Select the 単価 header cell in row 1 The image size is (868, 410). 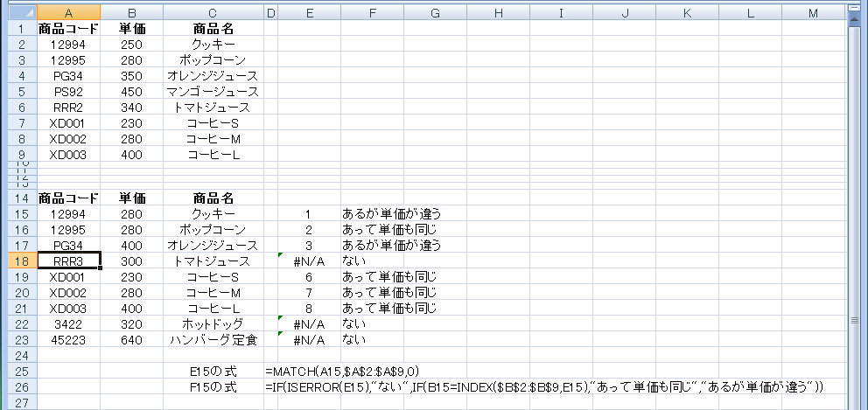tap(133, 28)
